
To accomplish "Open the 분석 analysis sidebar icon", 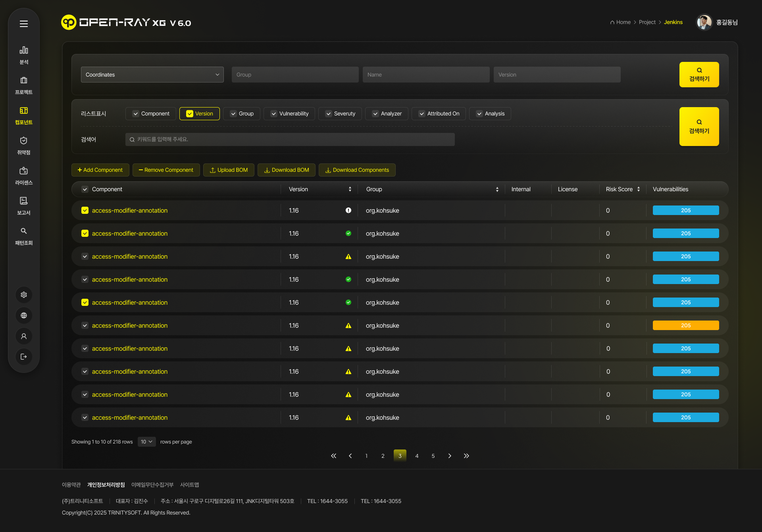I will coord(24,55).
